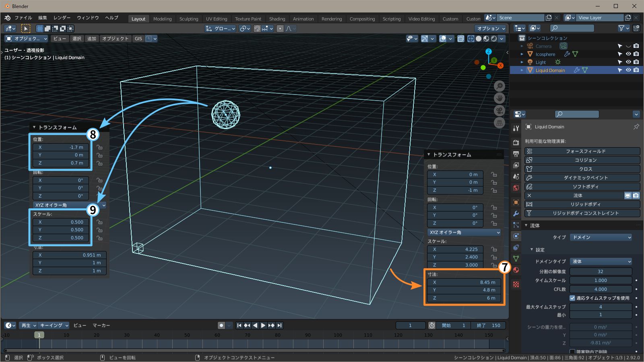Open the View Layer properties tab
This screenshot has height=362, width=644.
[x=516, y=165]
